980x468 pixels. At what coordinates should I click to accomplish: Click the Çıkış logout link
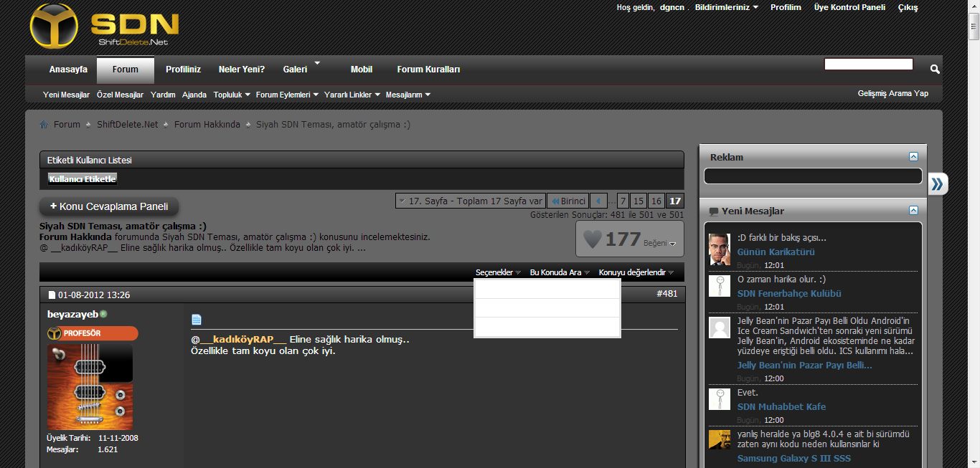point(908,7)
